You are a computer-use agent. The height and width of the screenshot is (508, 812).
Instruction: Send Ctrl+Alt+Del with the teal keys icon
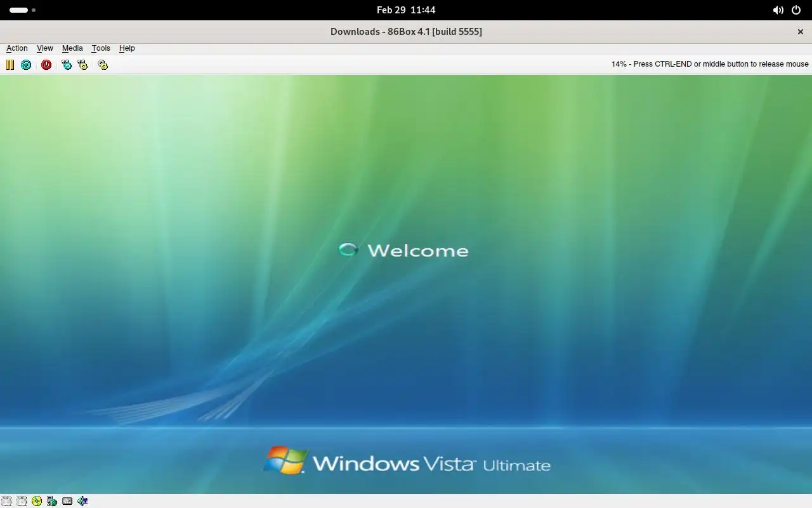pyautogui.click(x=67, y=65)
